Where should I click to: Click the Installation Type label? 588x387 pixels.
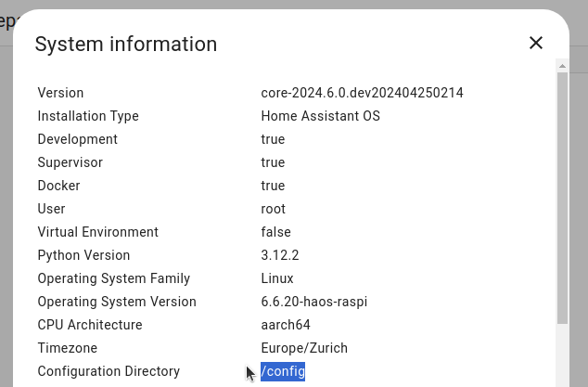pos(88,116)
